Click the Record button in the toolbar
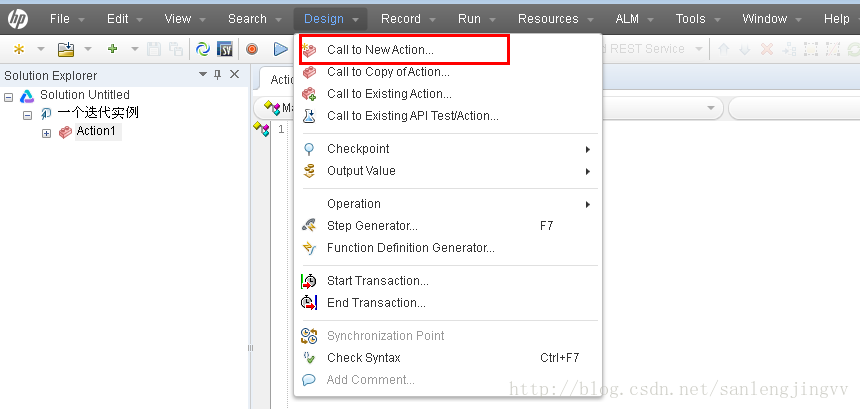This screenshot has width=860, height=409. [252, 49]
